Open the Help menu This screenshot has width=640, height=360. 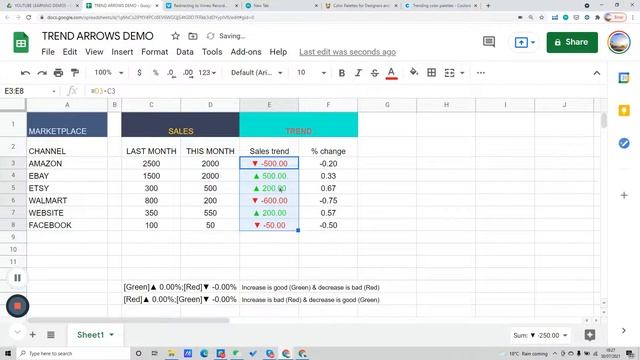278,52
